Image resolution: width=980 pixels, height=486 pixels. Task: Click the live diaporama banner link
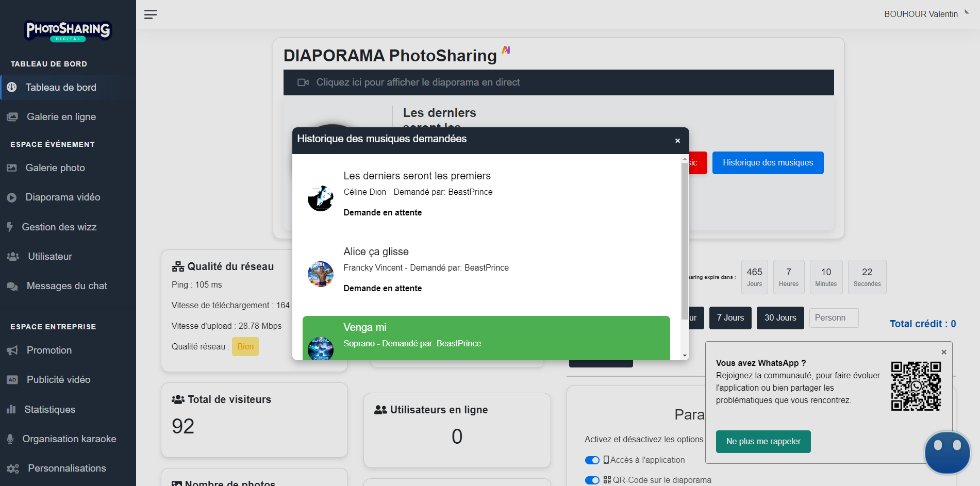[x=558, y=82]
